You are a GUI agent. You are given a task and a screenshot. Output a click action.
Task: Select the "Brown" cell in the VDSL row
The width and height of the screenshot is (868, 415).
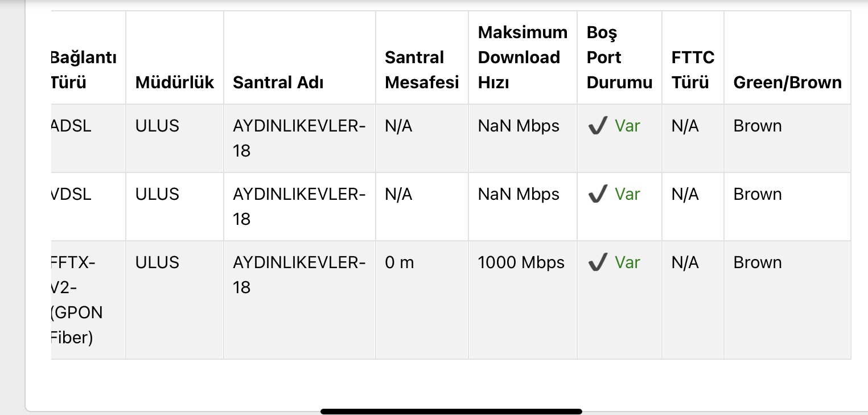tap(757, 194)
